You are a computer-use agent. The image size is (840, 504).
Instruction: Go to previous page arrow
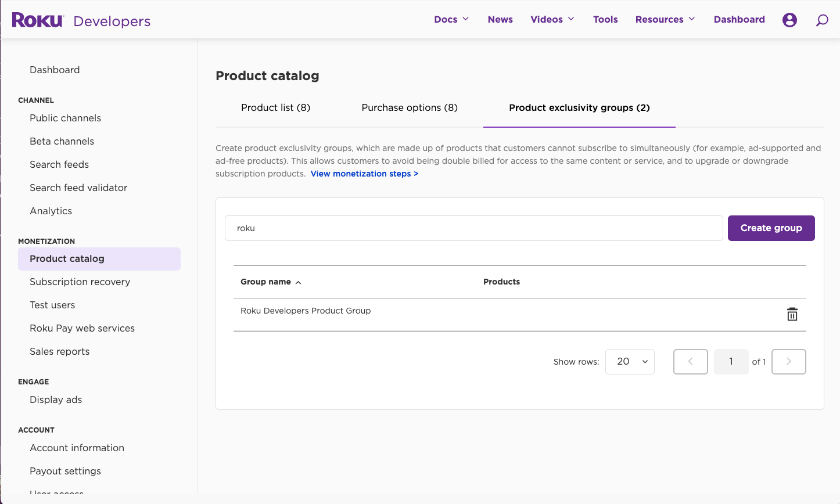690,361
